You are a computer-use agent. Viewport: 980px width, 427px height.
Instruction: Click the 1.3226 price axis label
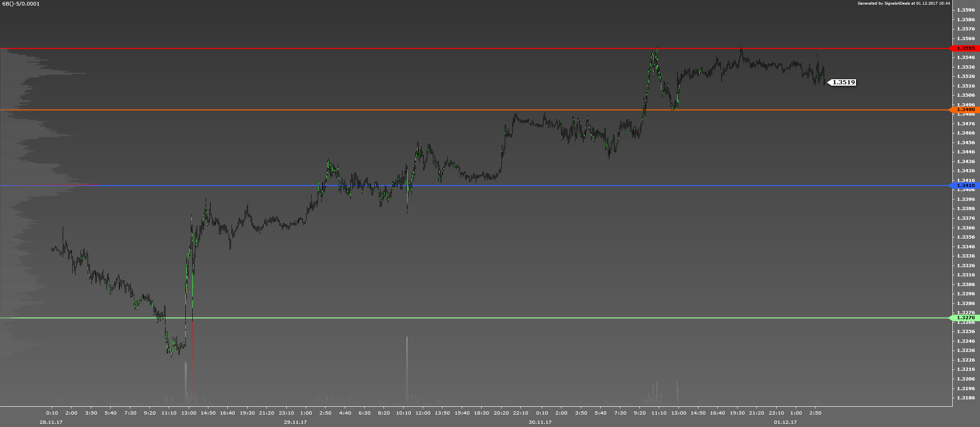(966, 360)
